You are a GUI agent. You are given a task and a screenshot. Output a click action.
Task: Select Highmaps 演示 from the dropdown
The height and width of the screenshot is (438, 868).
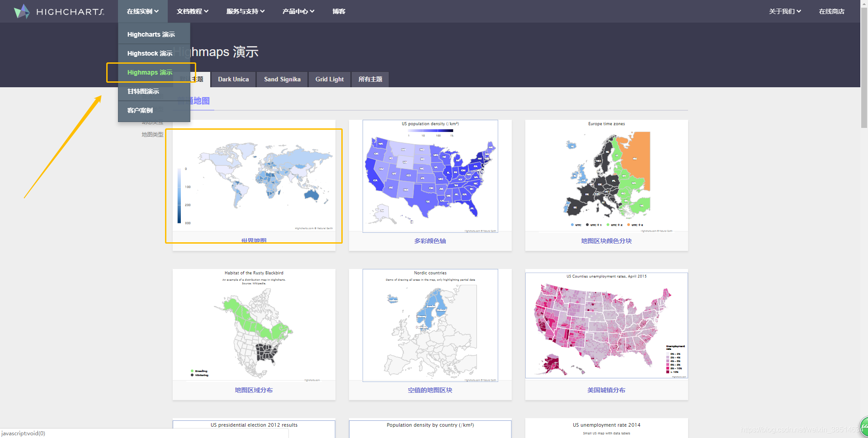click(154, 72)
